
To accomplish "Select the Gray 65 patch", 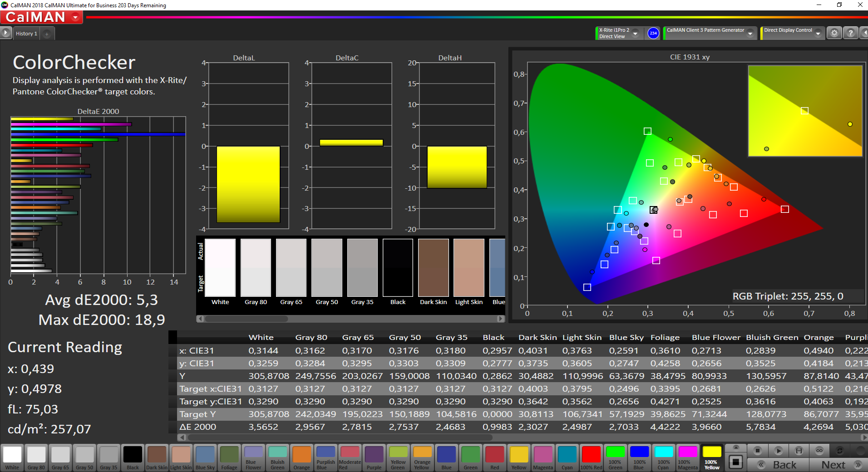I will [x=60, y=458].
